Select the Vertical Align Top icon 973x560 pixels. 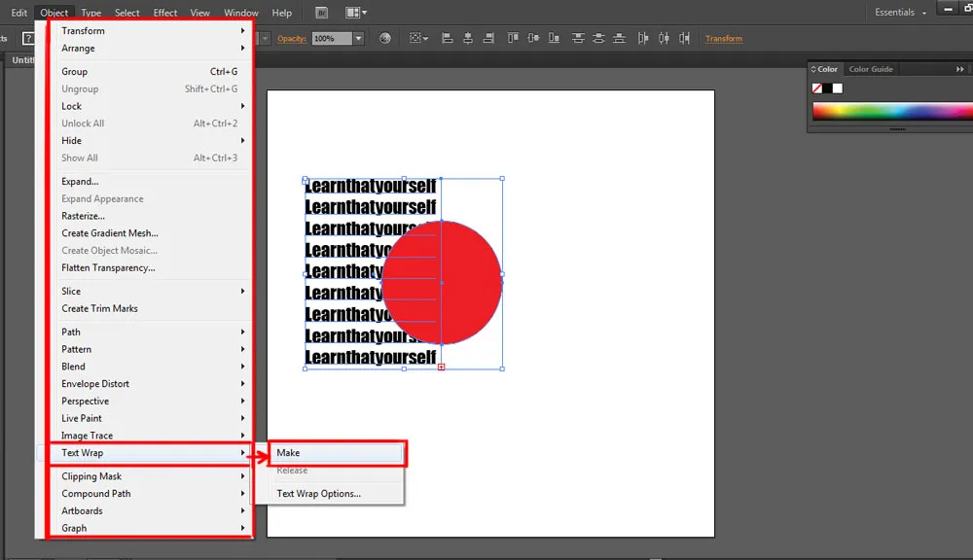click(512, 37)
